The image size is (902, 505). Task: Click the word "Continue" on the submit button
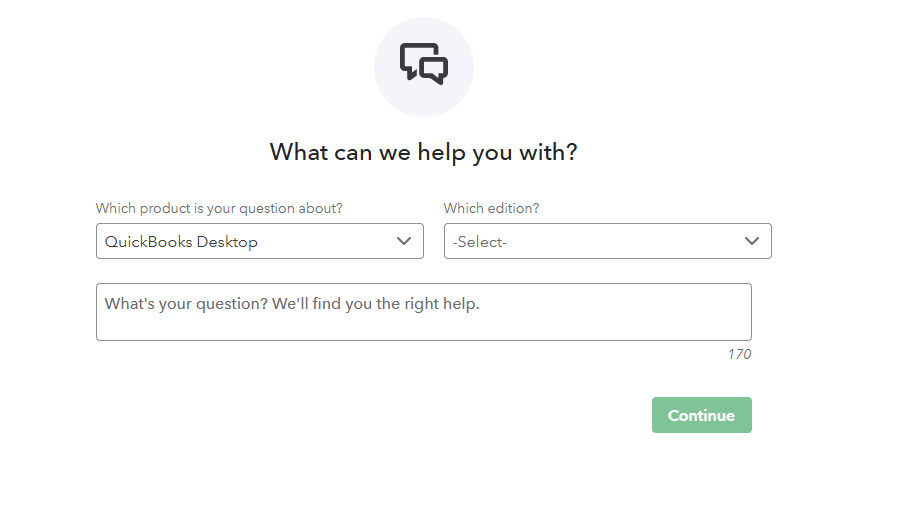(x=701, y=415)
